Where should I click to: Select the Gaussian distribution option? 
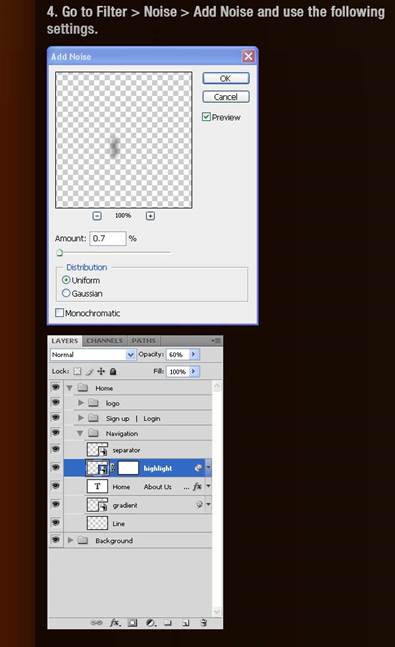[66, 293]
